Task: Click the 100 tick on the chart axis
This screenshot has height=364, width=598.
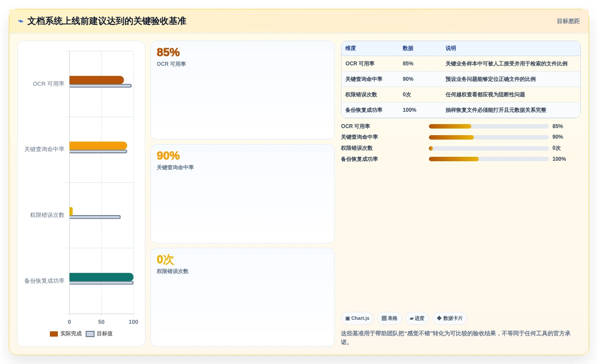Action: coord(133,322)
